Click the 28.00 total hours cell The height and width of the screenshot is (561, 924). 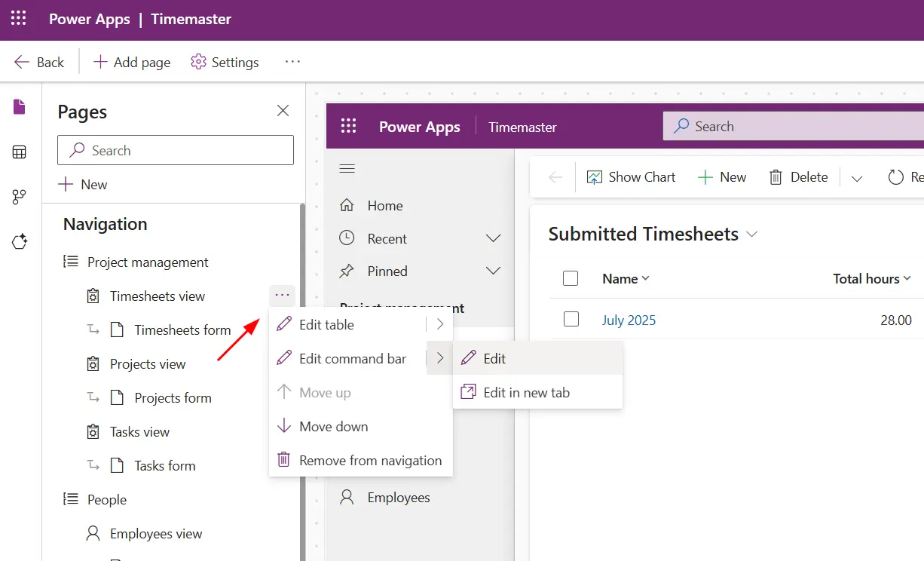(x=896, y=320)
